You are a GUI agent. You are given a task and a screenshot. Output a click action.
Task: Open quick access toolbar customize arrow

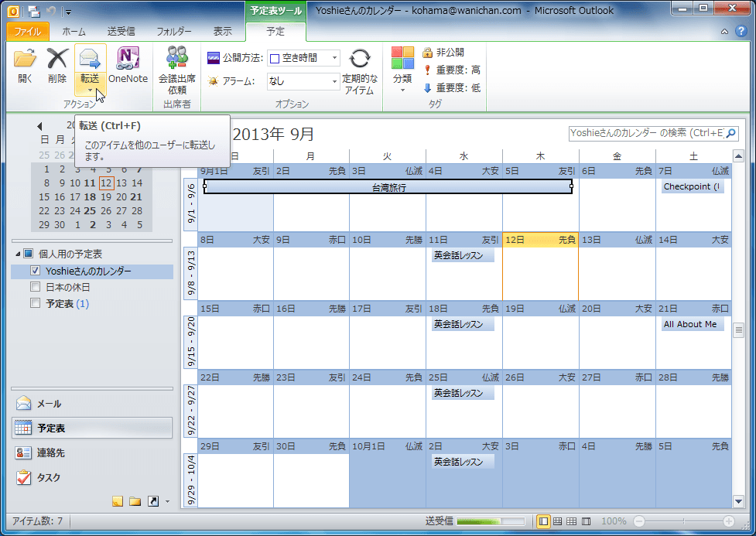click(68, 12)
